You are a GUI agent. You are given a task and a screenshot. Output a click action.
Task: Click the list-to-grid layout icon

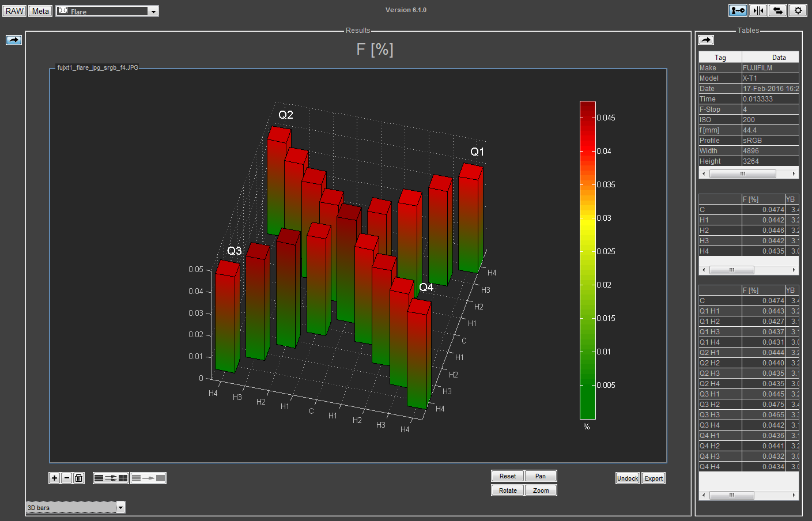tap(111, 478)
